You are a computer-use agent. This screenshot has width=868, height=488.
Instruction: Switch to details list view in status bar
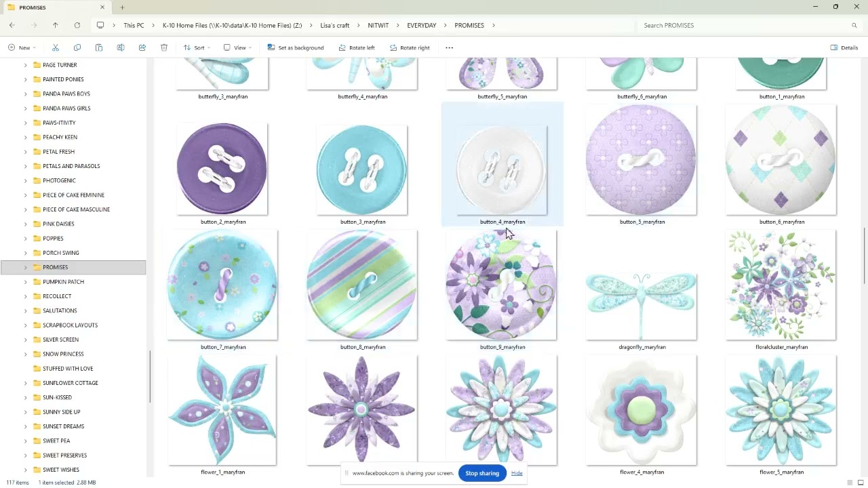point(850,483)
